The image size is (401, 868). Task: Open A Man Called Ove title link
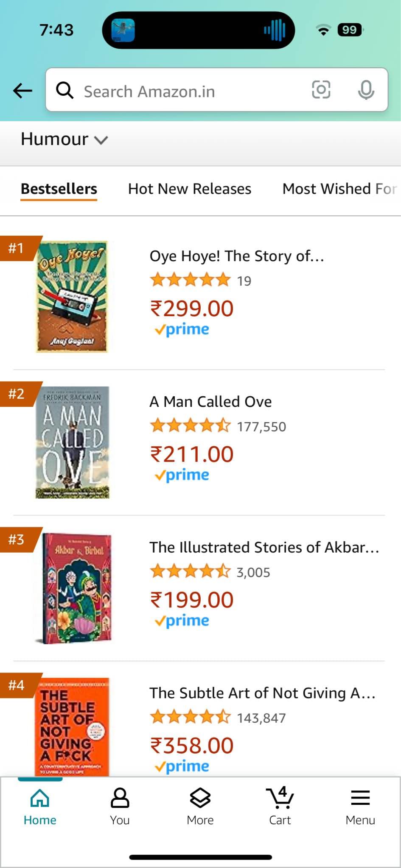coord(210,402)
